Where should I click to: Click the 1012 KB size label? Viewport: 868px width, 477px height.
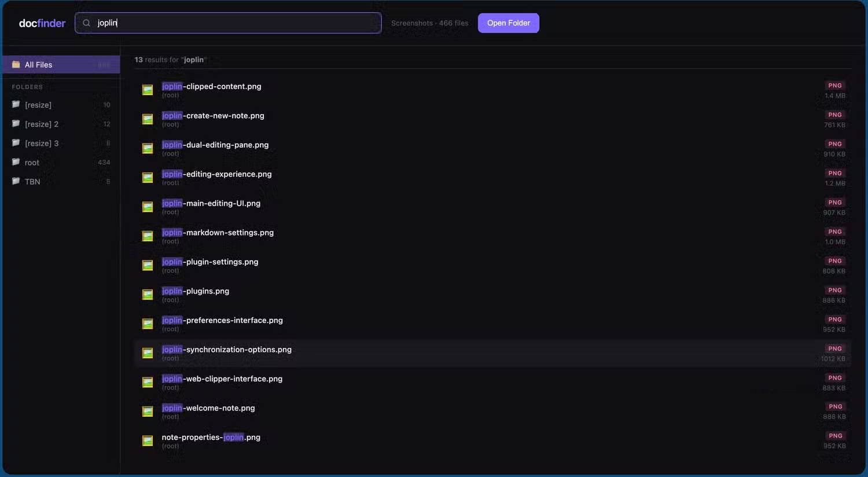(833, 359)
